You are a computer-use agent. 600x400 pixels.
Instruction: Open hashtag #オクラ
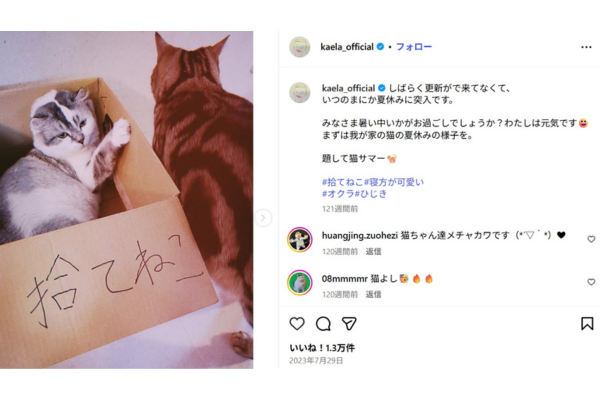tap(338, 194)
